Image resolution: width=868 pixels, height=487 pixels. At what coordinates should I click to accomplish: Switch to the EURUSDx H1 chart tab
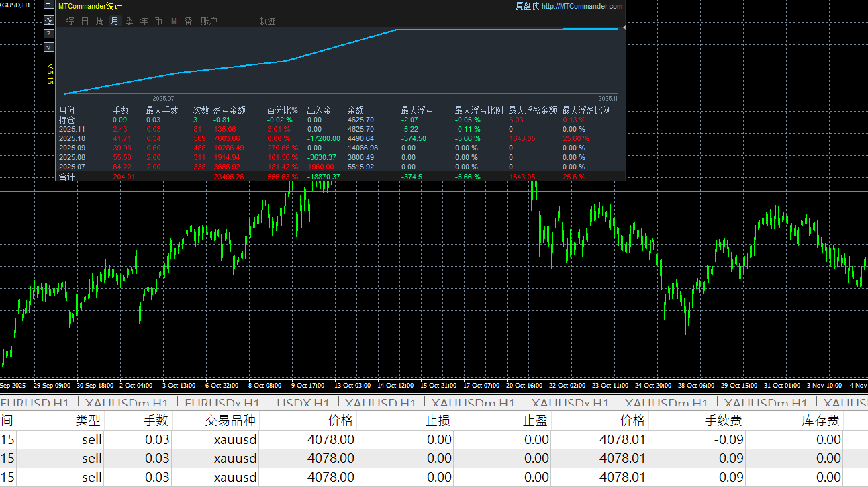(x=222, y=403)
